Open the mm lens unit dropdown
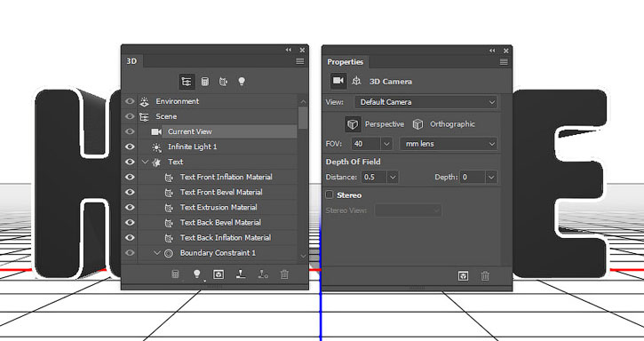 448,144
